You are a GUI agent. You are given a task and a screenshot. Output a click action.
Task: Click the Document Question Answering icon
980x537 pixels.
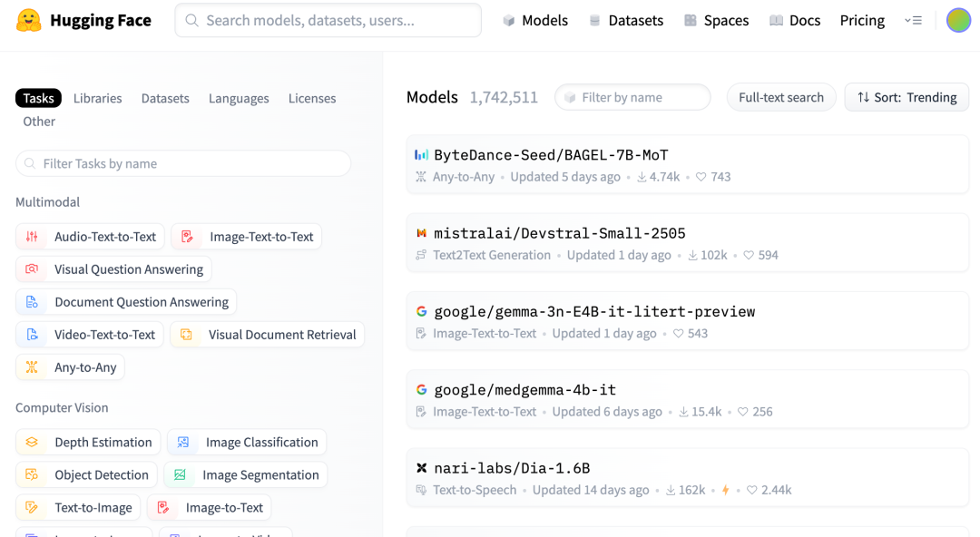(x=32, y=302)
